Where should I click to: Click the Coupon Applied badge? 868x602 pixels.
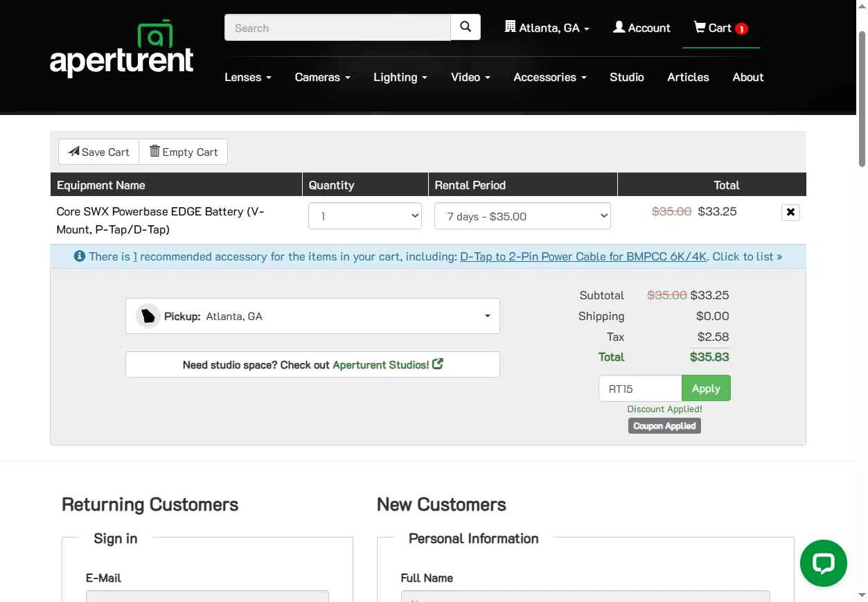[x=665, y=426]
